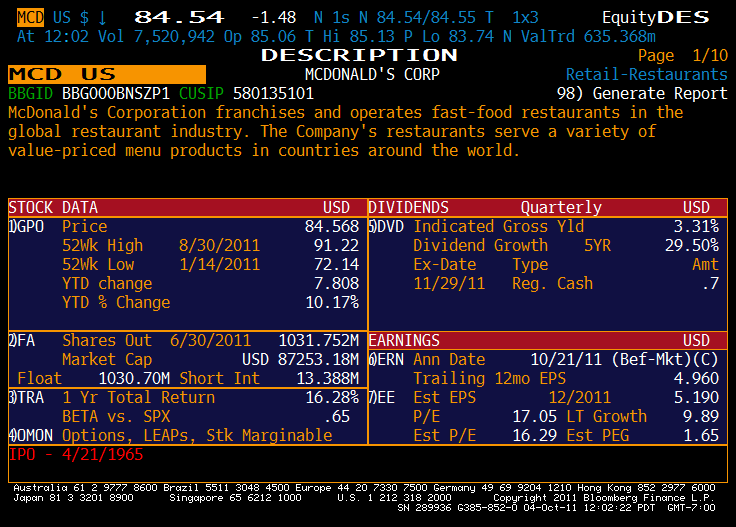Screen dimensions: 736x527
Task: Click the Trailing 12mo EPS value 4.960
Action: (696, 378)
